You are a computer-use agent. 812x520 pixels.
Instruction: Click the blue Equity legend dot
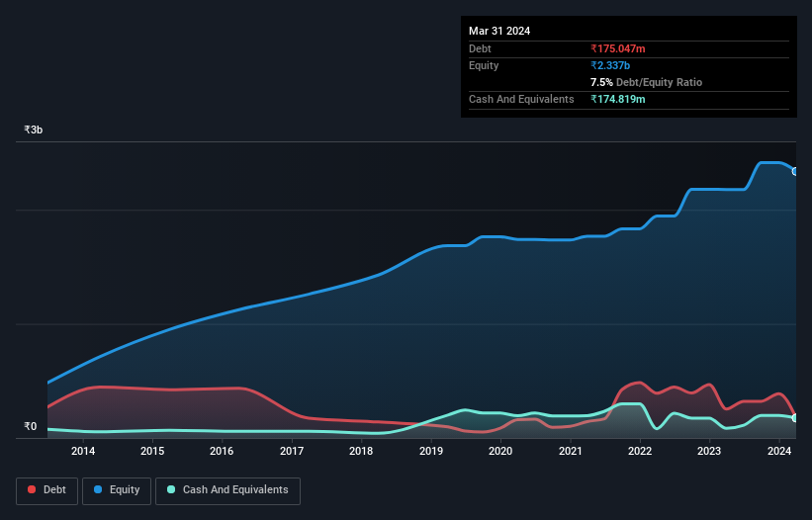coord(98,489)
